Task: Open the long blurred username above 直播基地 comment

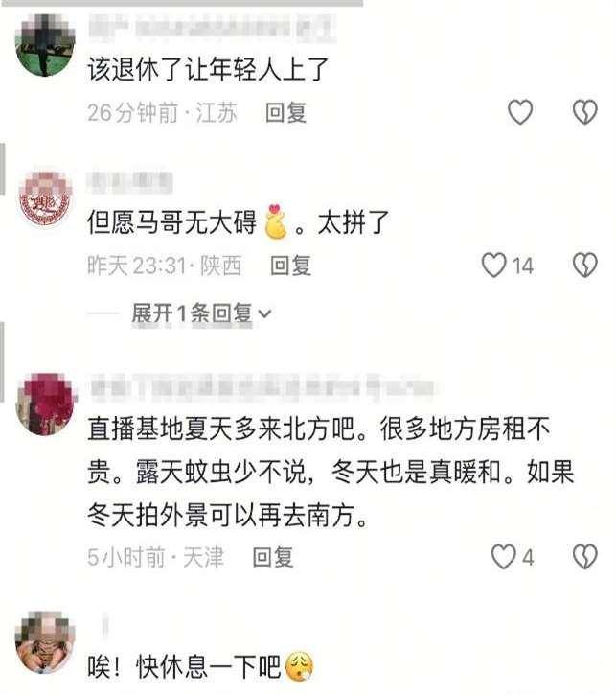Action: tap(262, 387)
